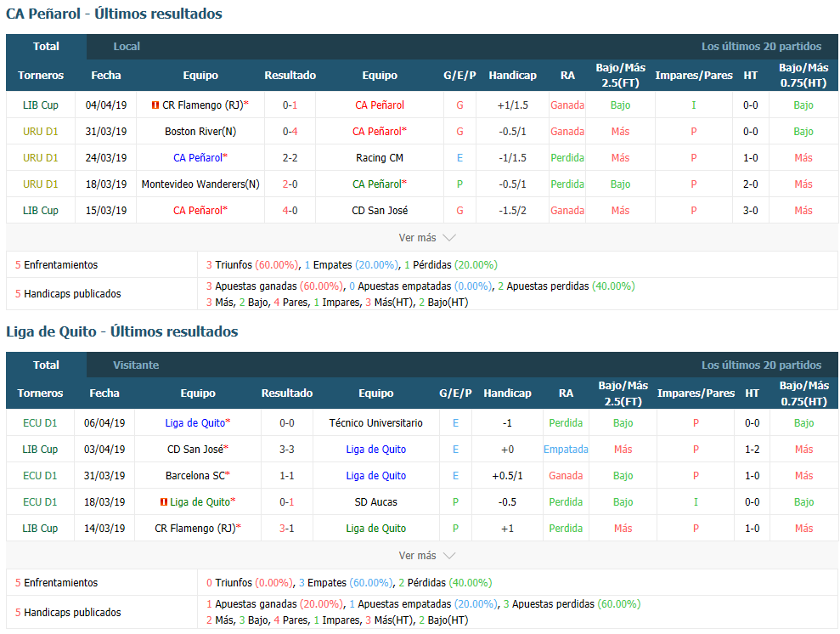This screenshot has height=634, width=840.
Task: Open the Boston River(N) team link
Action: (200, 131)
